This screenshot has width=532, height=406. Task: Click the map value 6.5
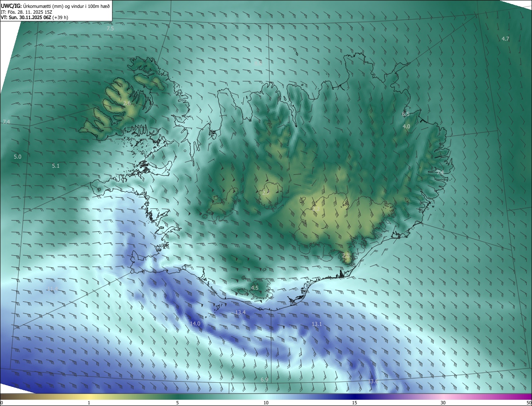tap(406, 114)
